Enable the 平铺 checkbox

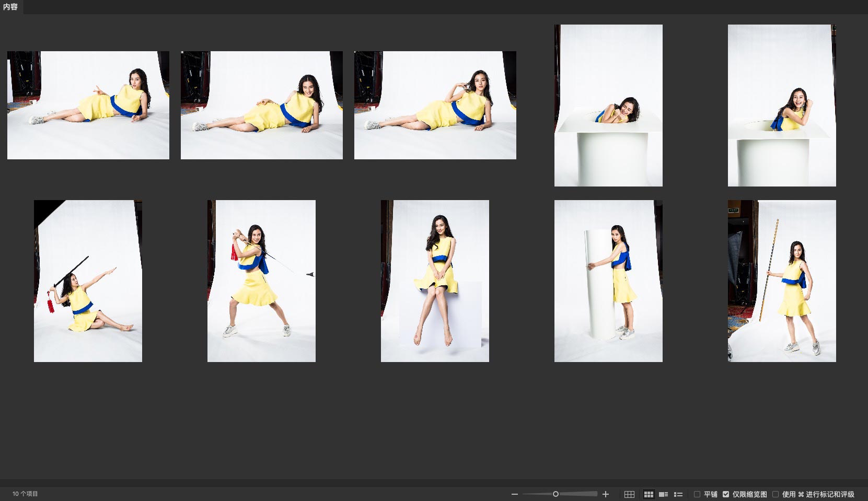click(697, 494)
